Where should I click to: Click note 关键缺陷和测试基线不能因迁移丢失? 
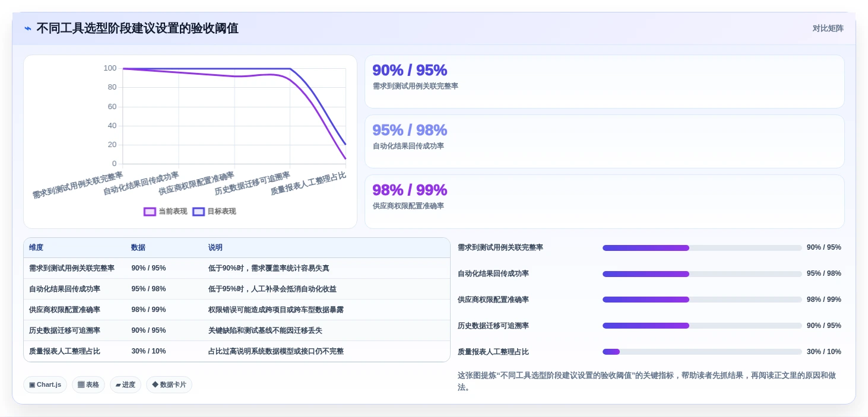[x=265, y=330]
